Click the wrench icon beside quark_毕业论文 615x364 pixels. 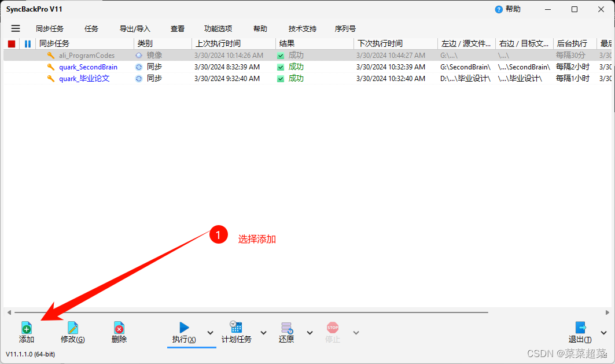tap(50, 79)
